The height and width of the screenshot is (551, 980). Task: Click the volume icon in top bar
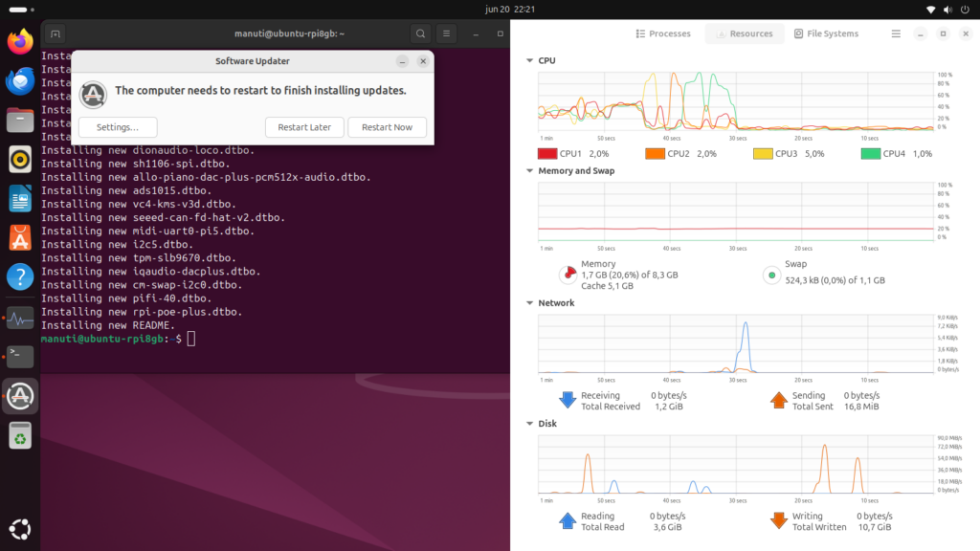coord(947,10)
